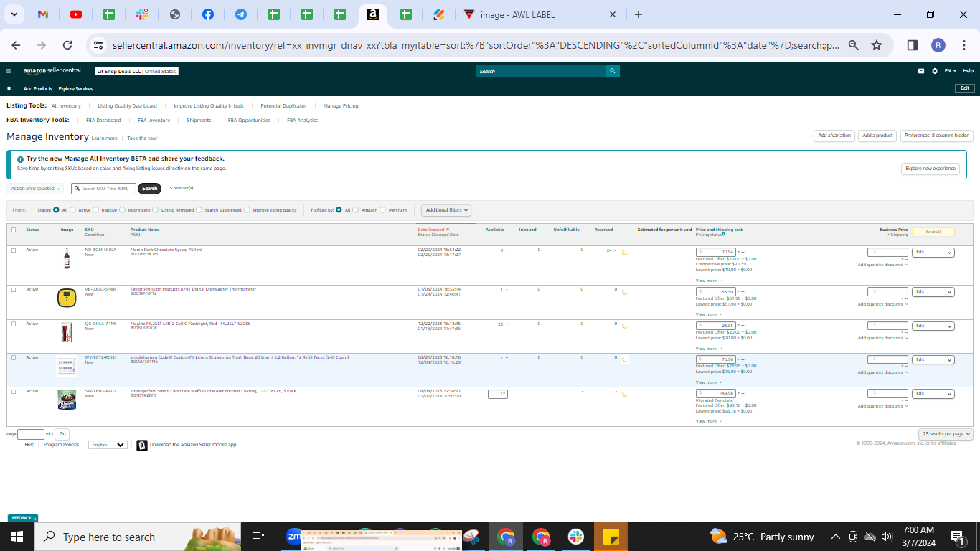Switch to the Gmail browser tab
The width and height of the screenshot is (980, 551).
[x=43, y=14]
